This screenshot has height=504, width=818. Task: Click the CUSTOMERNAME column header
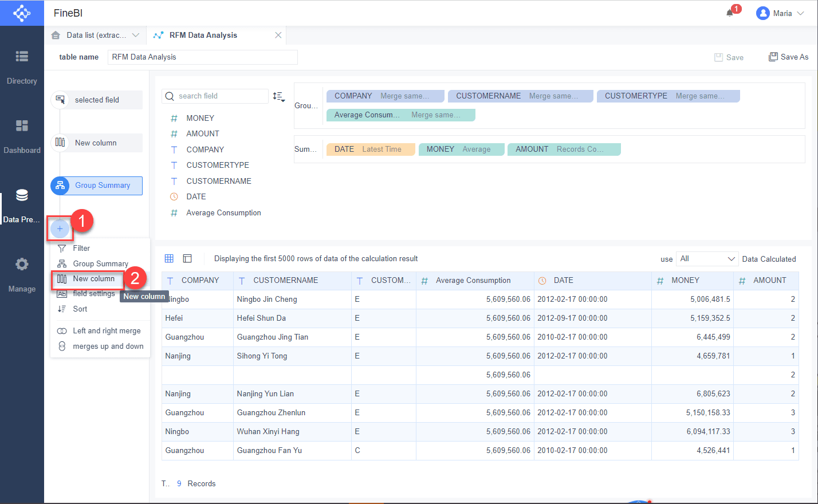pos(293,281)
